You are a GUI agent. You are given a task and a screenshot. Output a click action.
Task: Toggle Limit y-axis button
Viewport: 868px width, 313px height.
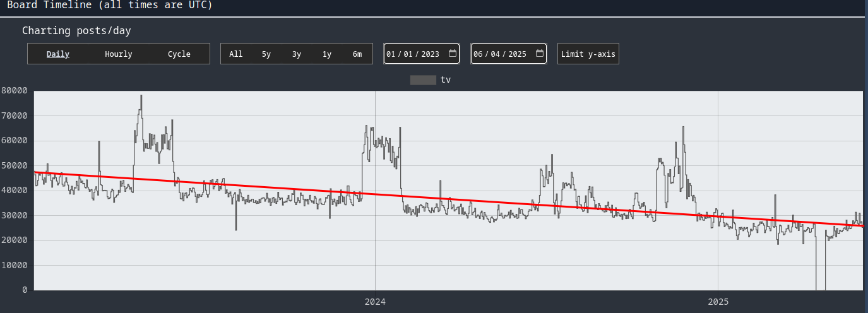tap(588, 54)
